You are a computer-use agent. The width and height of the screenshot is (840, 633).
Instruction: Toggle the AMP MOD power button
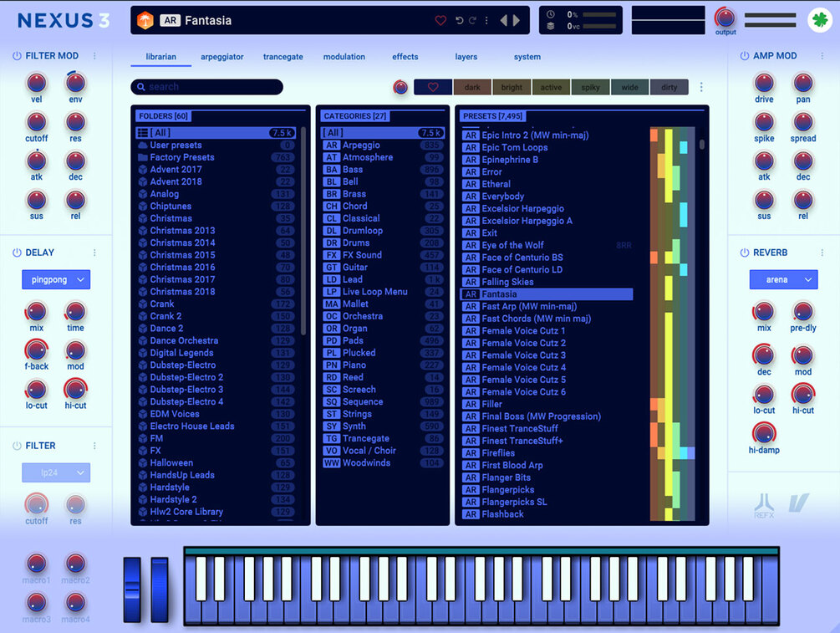click(x=744, y=56)
